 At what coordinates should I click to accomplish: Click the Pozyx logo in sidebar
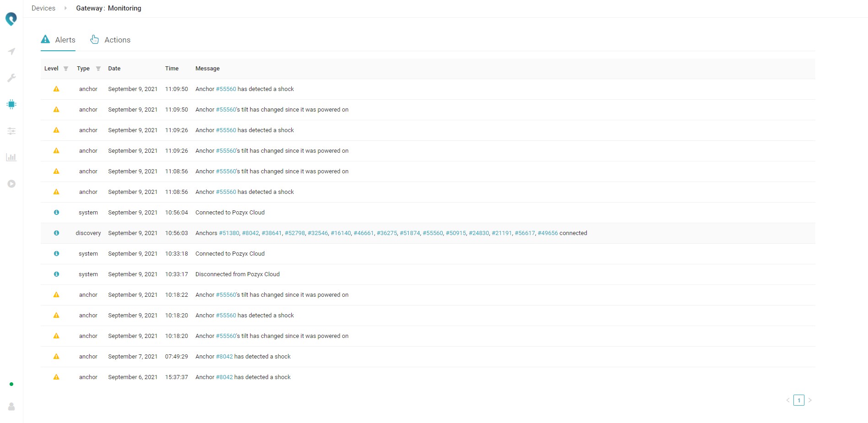coord(11,19)
